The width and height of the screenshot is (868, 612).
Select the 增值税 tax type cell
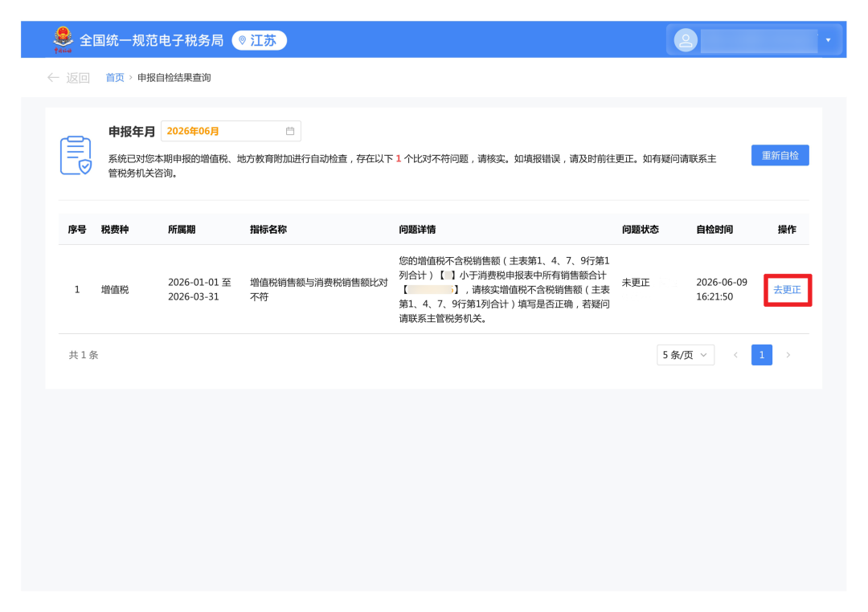pos(115,289)
